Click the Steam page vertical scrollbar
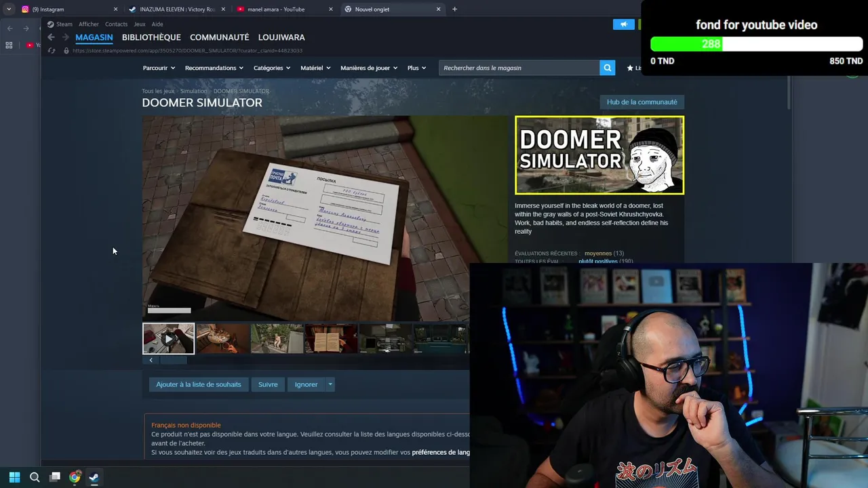The width and height of the screenshot is (868, 488). [x=789, y=93]
